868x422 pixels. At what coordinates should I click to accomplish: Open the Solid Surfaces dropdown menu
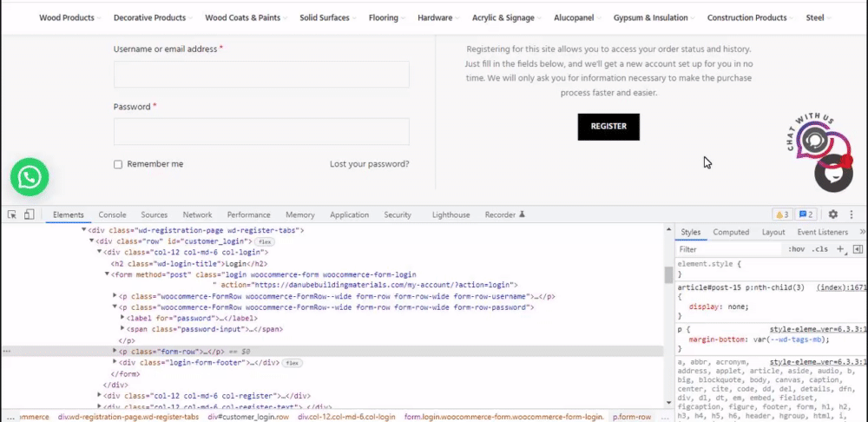point(328,17)
